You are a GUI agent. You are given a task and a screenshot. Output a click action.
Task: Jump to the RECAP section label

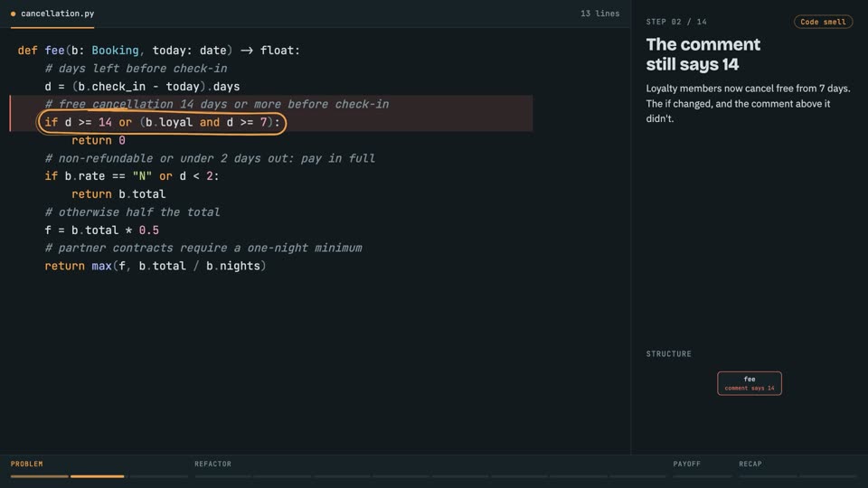(x=750, y=464)
